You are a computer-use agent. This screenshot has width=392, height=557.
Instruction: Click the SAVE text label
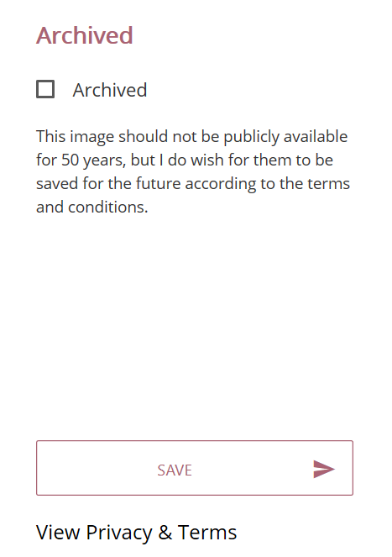click(x=175, y=470)
